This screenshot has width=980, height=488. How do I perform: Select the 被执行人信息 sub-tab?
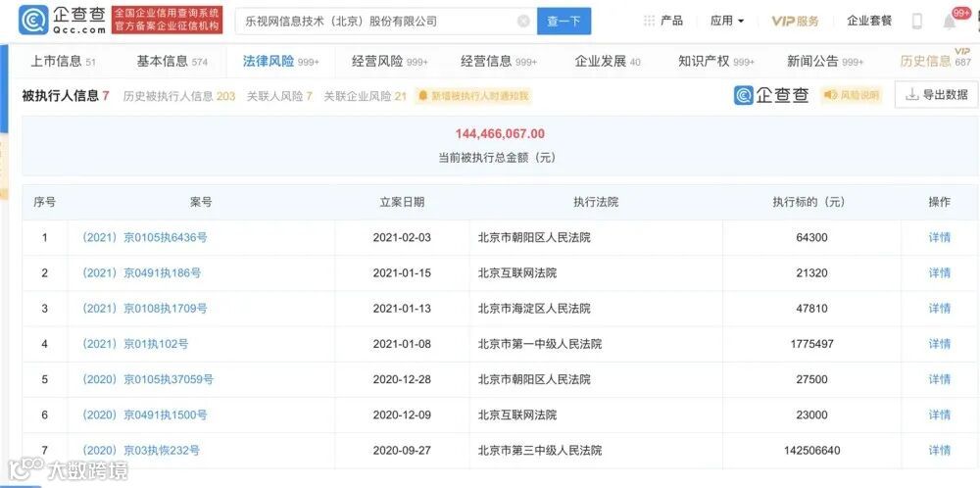(66, 96)
